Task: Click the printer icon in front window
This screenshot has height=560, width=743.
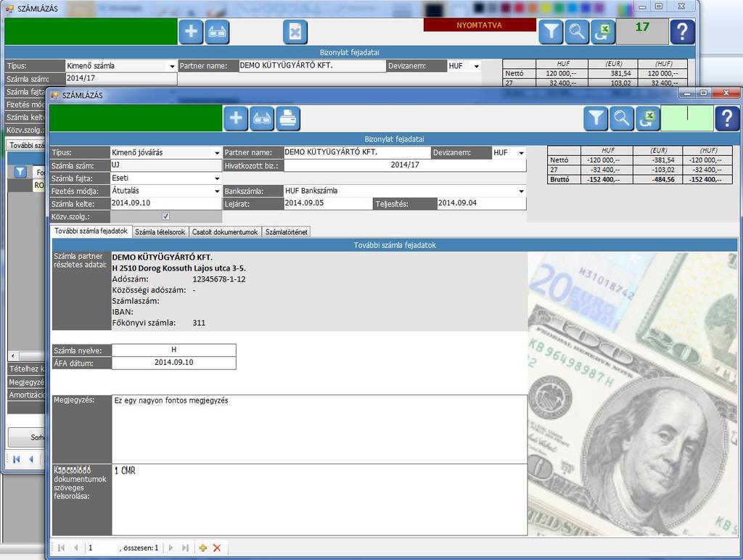Action: pos(287,118)
